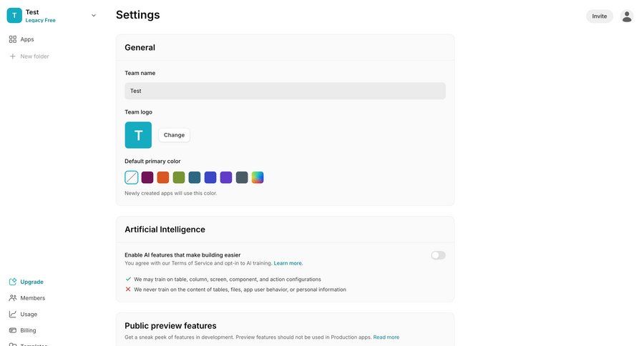Expand the Test team switcher chevron
Screen dimensions: 644x346
point(94,16)
